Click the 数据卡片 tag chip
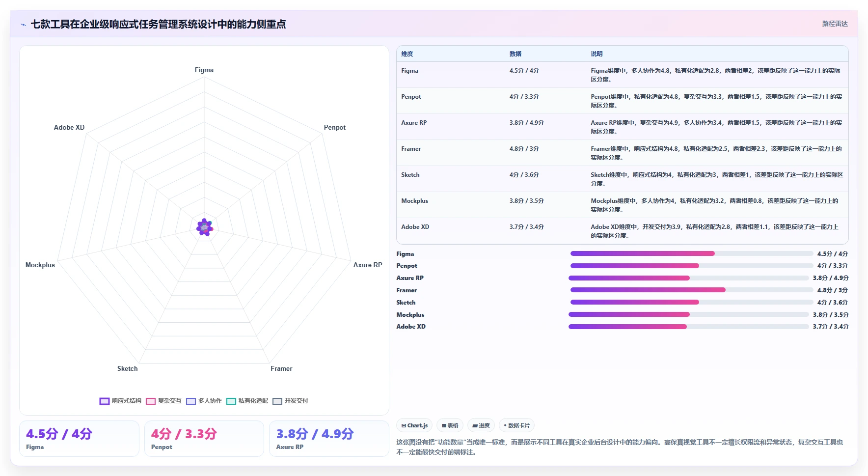The image size is (868, 476). pyautogui.click(x=516, y=425)
